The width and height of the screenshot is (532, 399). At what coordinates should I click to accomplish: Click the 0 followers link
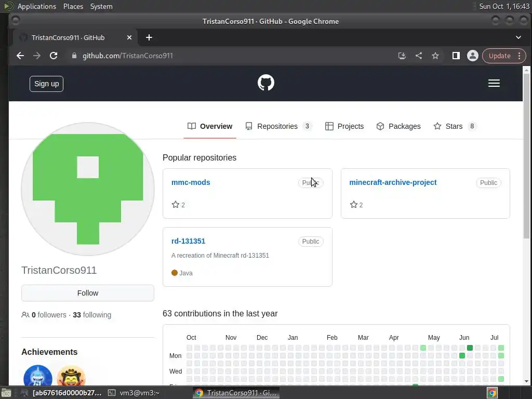pos(49,315)
